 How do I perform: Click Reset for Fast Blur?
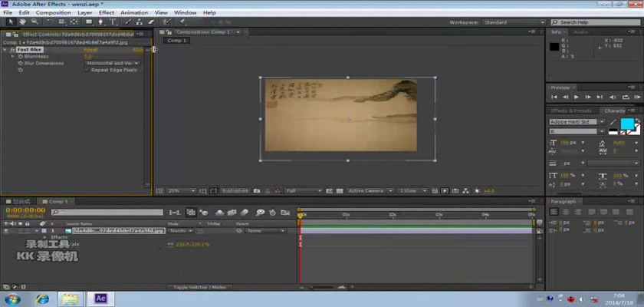[x=90, y=50]
